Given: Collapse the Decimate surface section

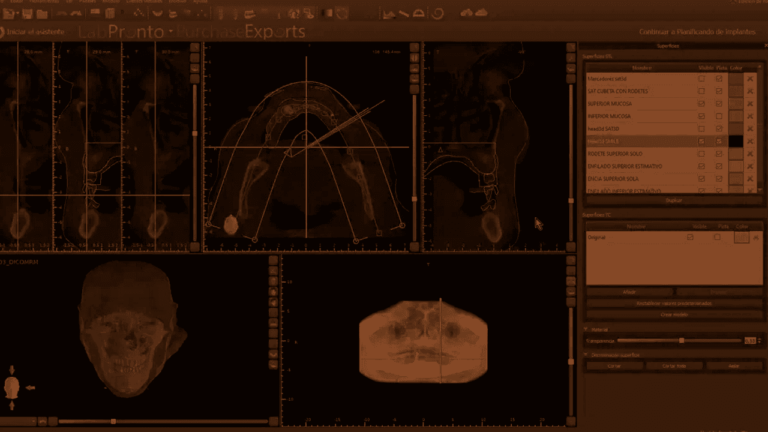Looking at the screenshot, I should (x=586, y=354).
